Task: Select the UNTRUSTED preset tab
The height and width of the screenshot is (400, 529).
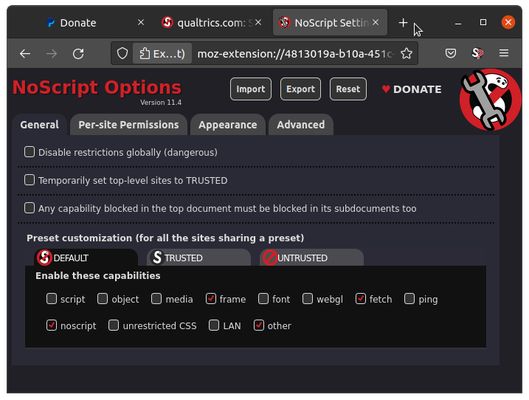Action: pos(312,258)
